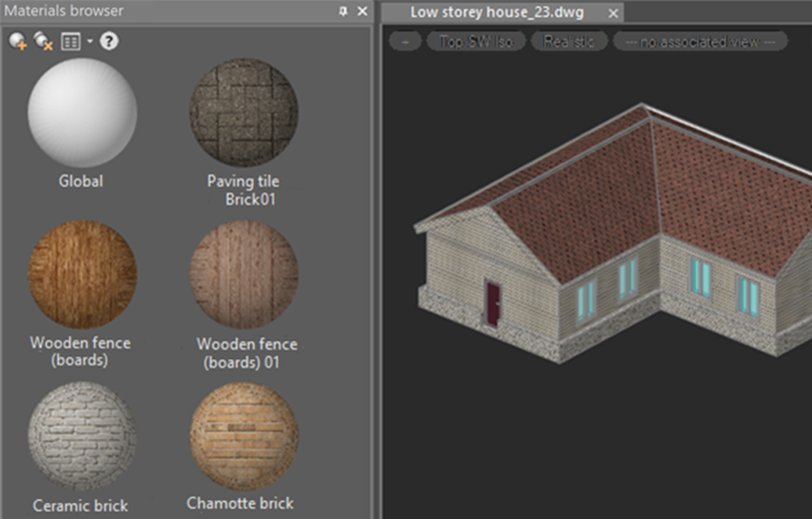This screenshot has height=519, width=812.
Task: Click the lock viewport control in viewport corner
Action: tap(404, 40)
